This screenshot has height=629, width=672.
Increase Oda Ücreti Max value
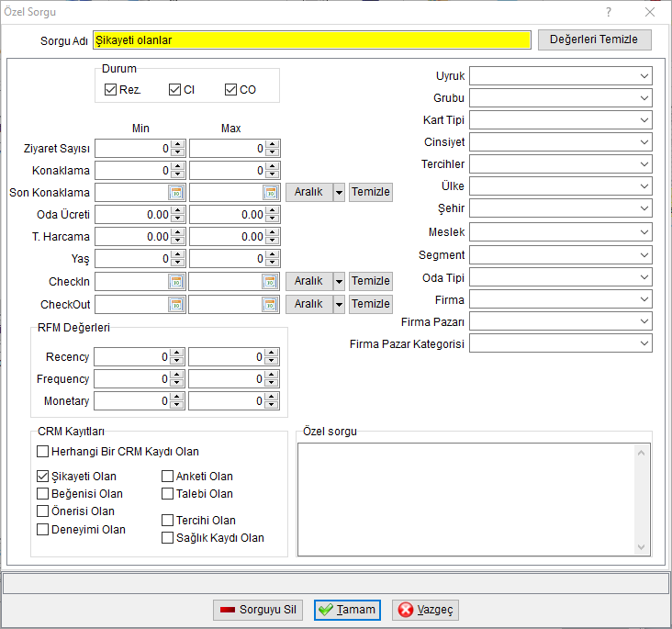point(272,211)
